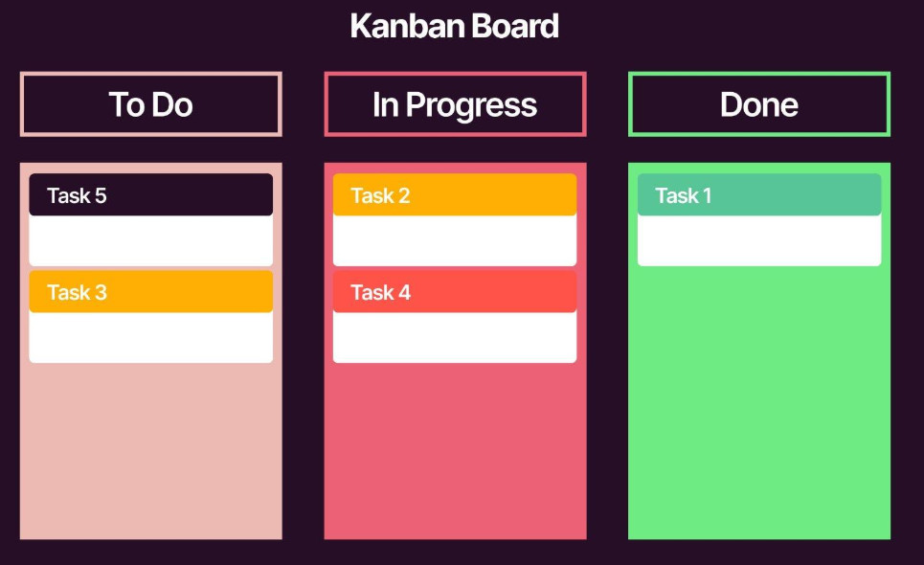
Task: Click the orange header of Task 3
Action: click(151, 292)
